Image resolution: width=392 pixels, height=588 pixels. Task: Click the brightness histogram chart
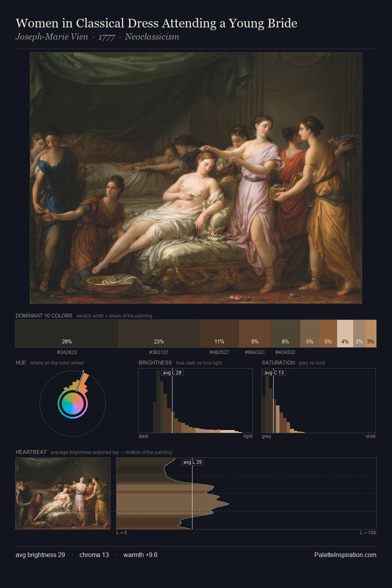pos(196,401)
